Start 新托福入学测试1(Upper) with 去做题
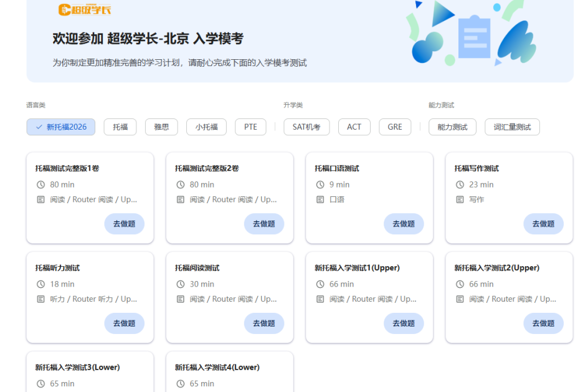The height and width of the screenshot is (392, 588). click(404, 323)
